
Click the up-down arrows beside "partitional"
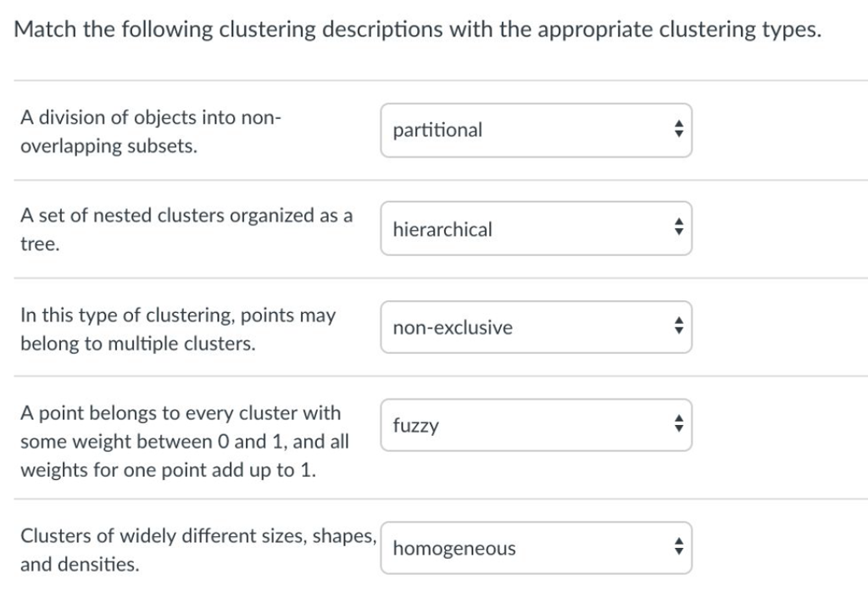click(x=678, y=130)
